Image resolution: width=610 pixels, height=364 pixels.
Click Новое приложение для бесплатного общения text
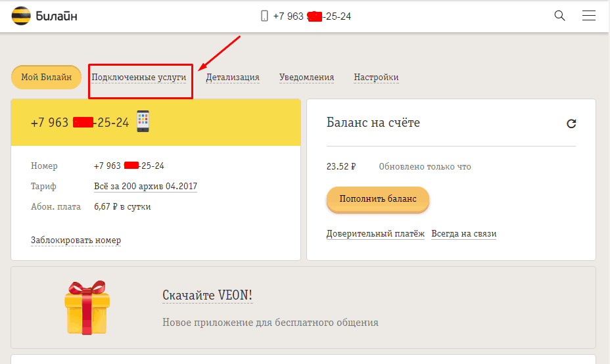coord(270,323)
